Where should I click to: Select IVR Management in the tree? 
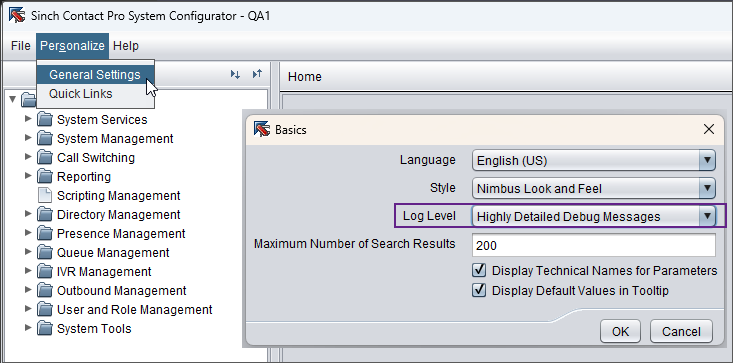104,272
